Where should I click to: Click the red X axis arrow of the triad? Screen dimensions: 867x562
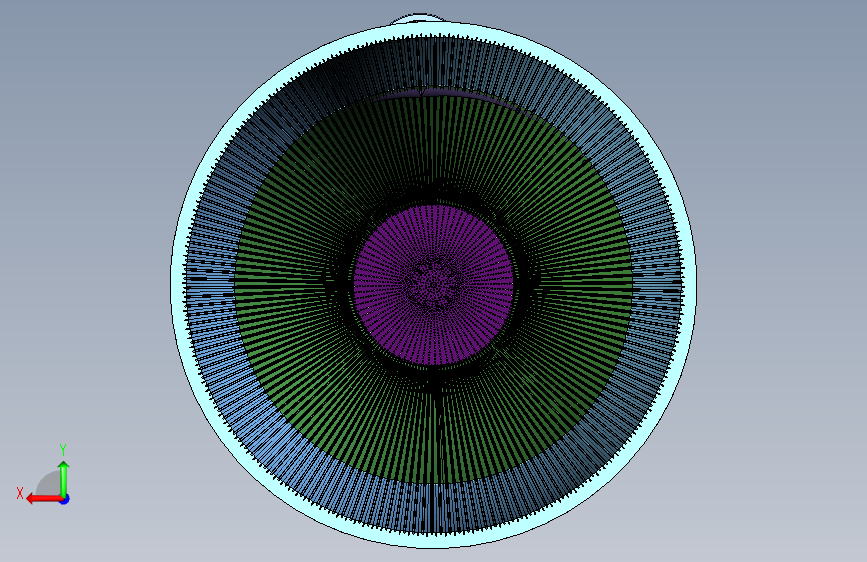[x=43, y=499]
